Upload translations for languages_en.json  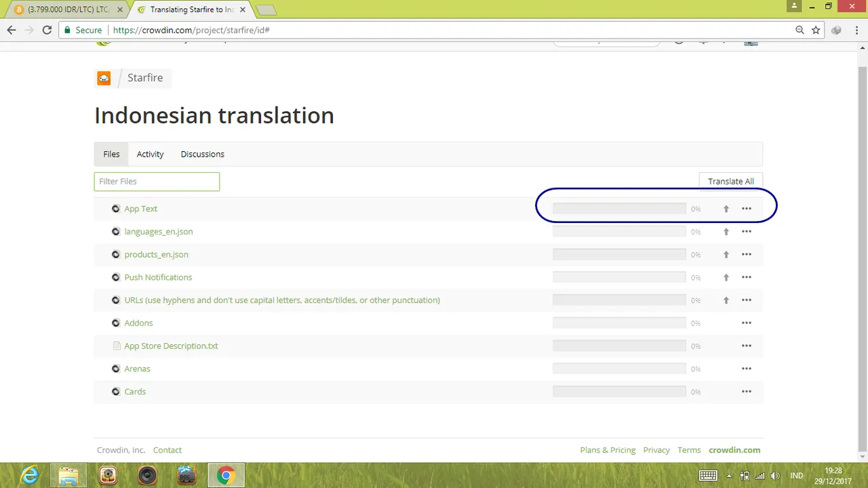point(726,232)
